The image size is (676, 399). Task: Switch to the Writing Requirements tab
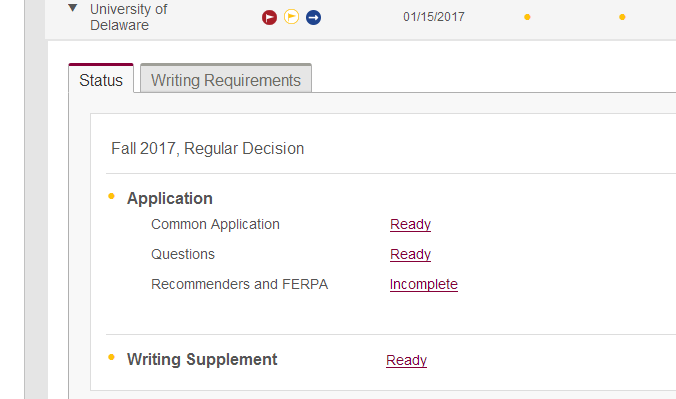(x=226, y=79)
